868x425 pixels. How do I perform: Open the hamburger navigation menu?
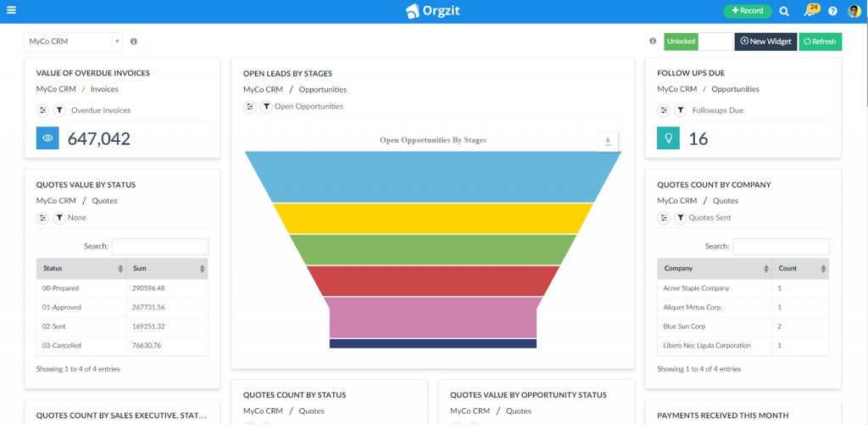[11, 10]
